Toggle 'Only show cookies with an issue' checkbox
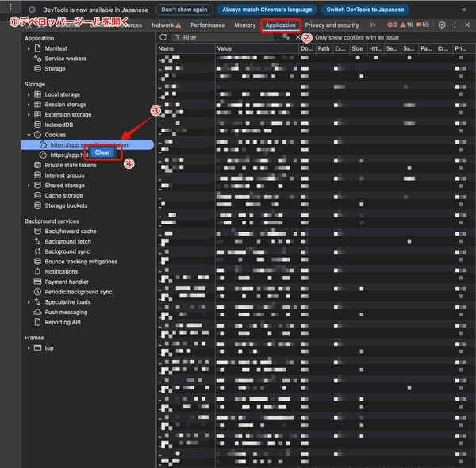 point(308,37)
